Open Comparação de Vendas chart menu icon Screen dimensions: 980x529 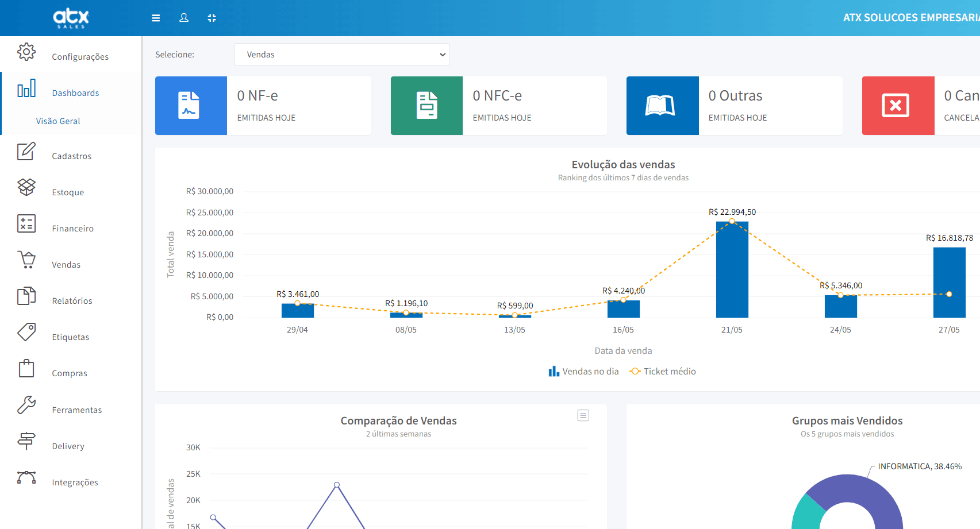pos(583,415)
